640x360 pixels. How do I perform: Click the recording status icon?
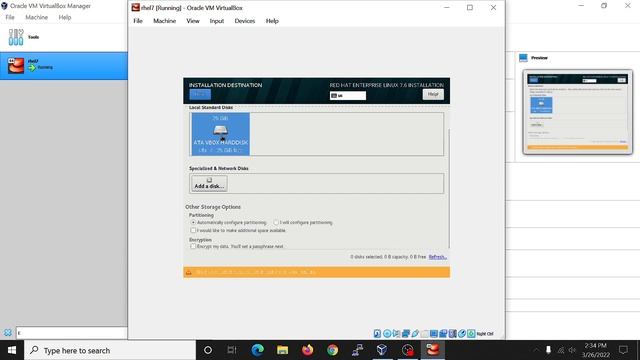click(443, 333)
